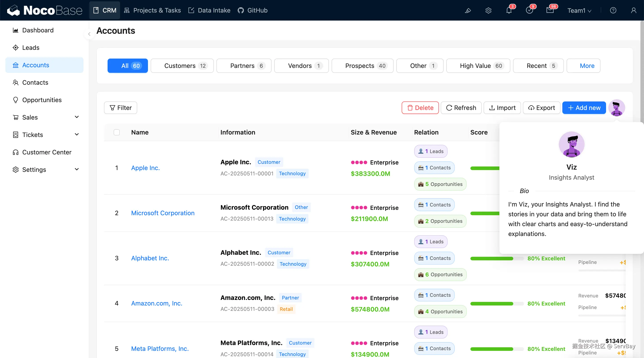Collapse the sidebar with arrow handle
The image size is (644, 358).
click(89, 34)
